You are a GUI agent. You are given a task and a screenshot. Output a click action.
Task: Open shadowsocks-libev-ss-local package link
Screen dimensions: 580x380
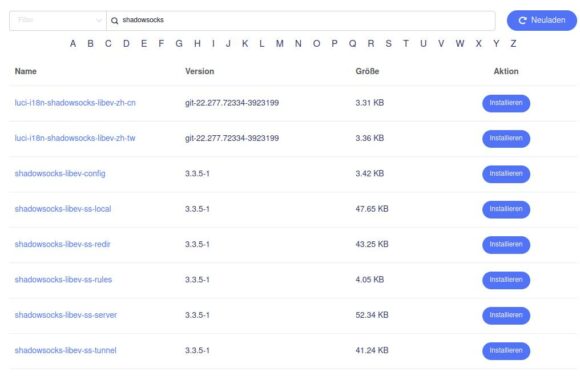(x=63, y=209)
